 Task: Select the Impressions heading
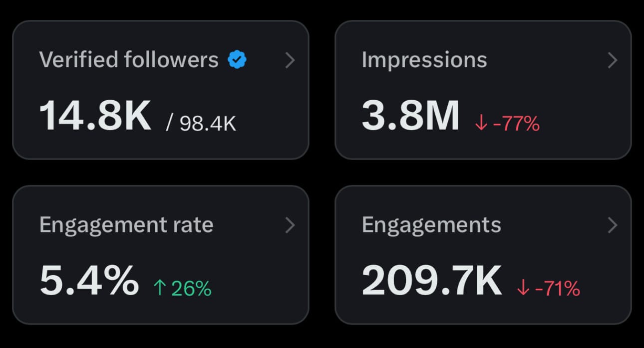tap(424, 60)
